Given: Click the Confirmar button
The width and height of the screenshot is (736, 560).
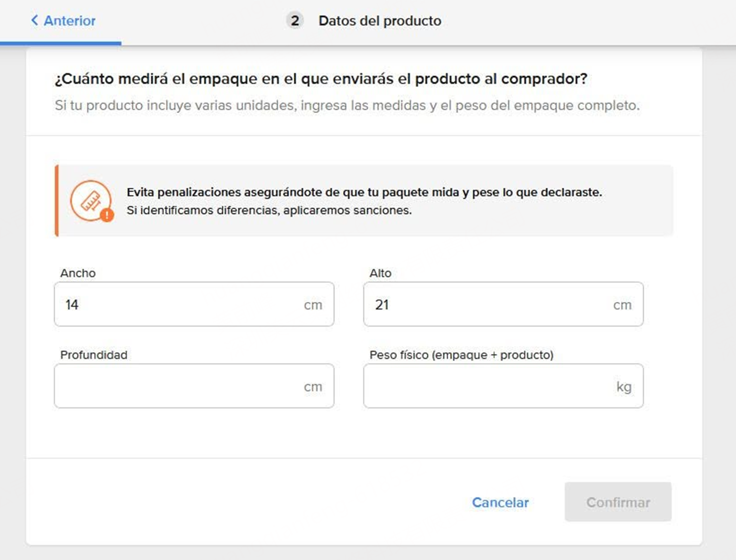Looking at the screenshot, I should 618,502.
